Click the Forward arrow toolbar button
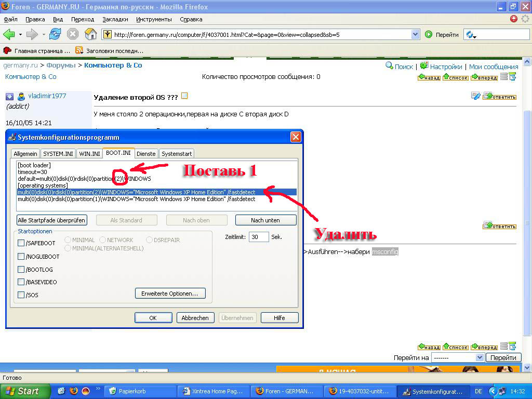The width and height of the screenshot is (532, 399). tap(32, 34)
